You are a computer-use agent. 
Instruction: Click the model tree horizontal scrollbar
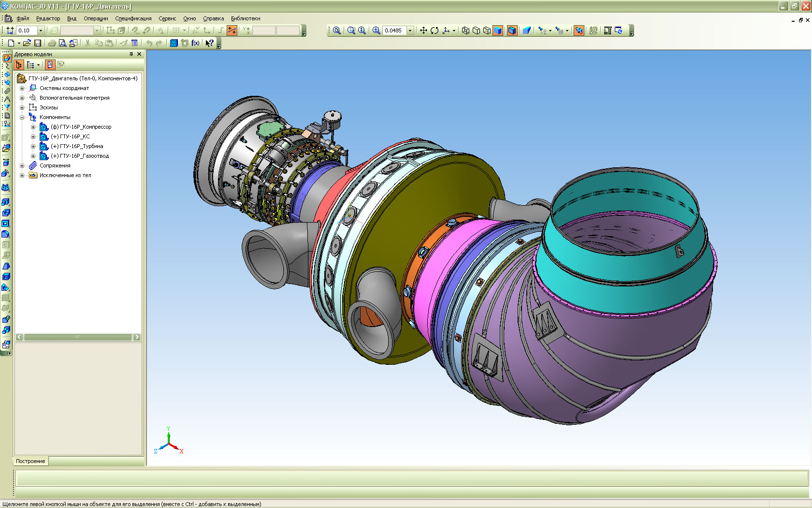(78, 337)
